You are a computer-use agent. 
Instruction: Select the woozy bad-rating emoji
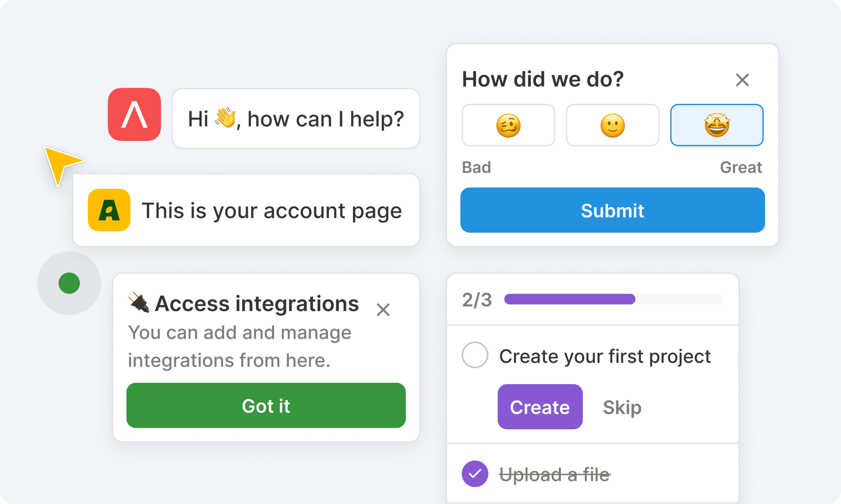[508, 125]
